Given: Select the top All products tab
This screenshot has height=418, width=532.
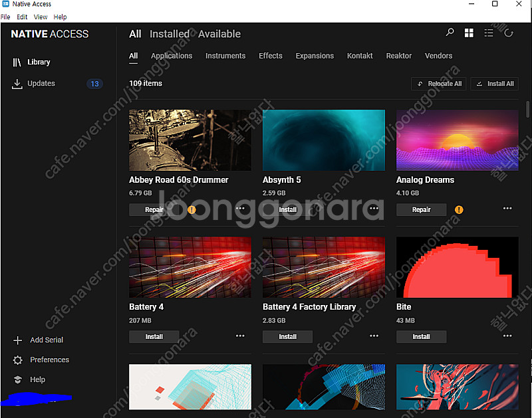Looking at the screenshot, I should pos(135,34).
